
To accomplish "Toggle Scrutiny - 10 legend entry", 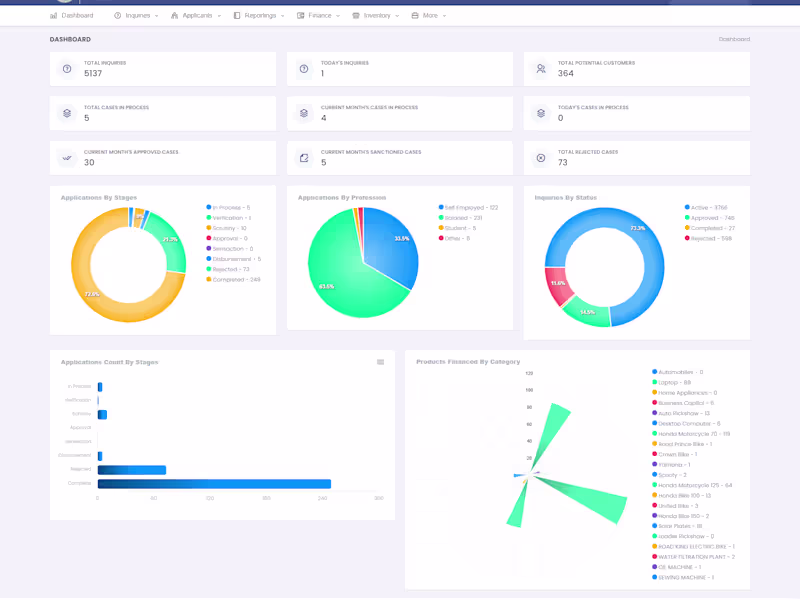I will pos(226,228).
